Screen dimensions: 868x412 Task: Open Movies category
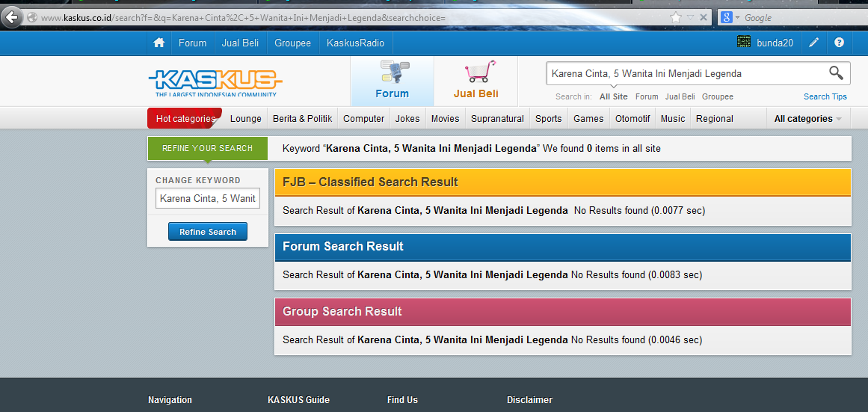coord(445,118)
